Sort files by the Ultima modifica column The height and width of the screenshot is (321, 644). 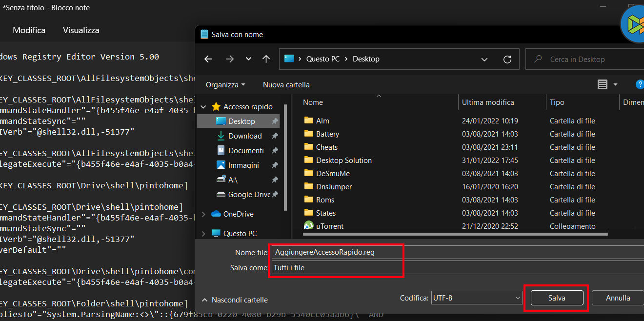pos(488,102)
